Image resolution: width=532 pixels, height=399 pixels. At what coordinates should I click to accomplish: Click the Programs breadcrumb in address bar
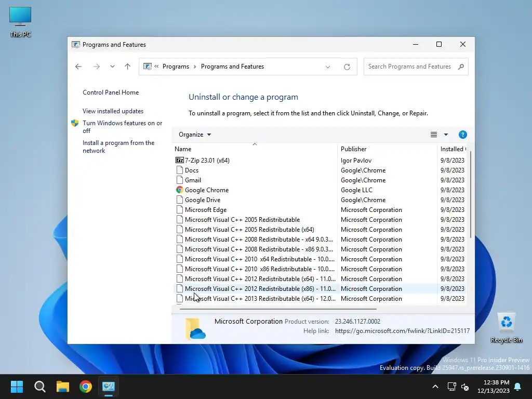click(x=176, y=66)
